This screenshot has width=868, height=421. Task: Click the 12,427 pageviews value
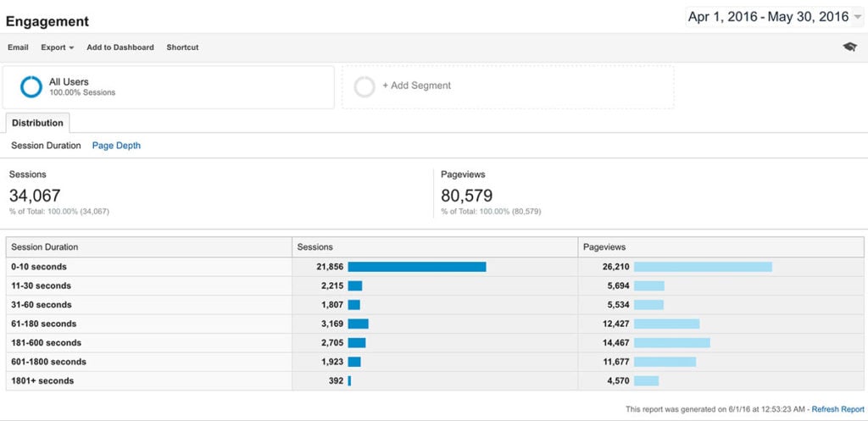click(616, 324)
